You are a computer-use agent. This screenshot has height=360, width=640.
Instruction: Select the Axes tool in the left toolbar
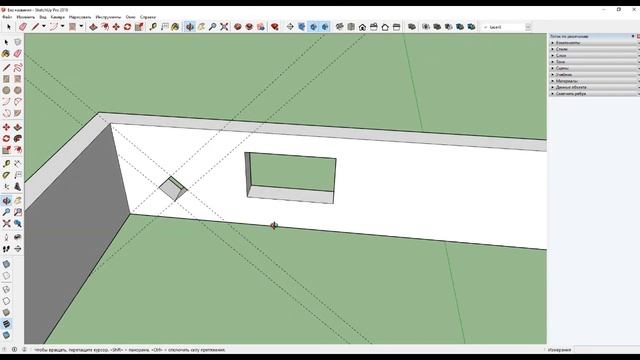tap(6, 187)
